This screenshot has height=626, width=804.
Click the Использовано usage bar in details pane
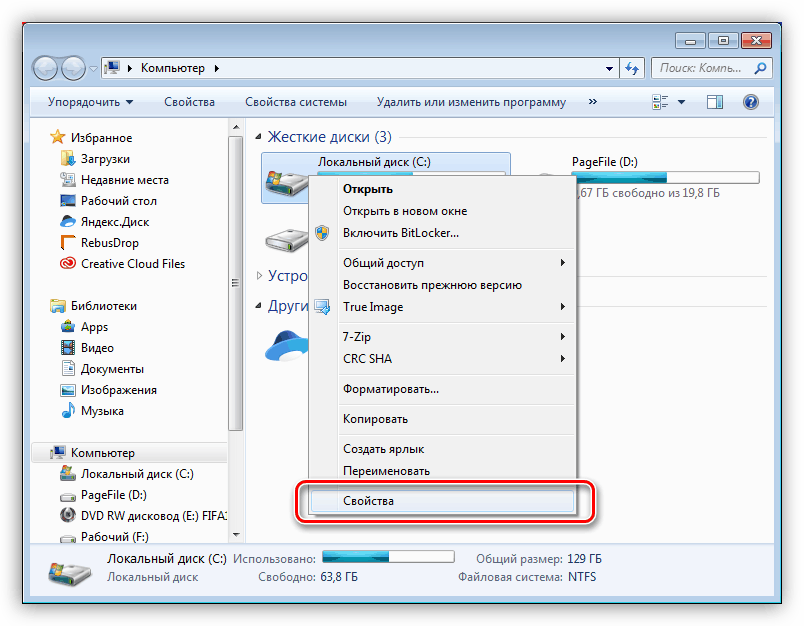[x=388, y=557]
